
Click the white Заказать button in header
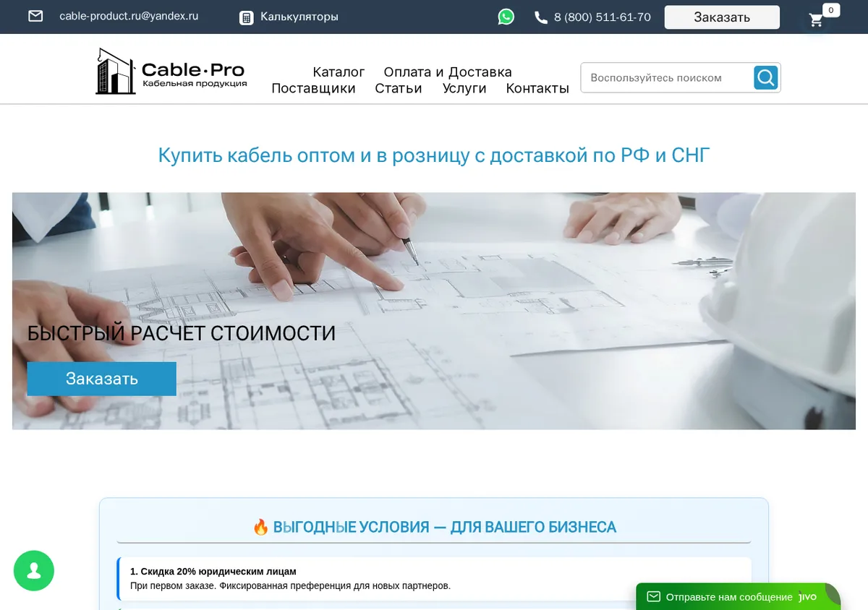(x=722, y=17)
